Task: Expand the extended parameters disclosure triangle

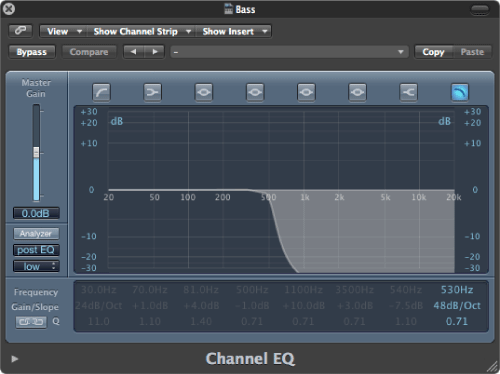Action: pyautogui.click(x=14, y=359)
